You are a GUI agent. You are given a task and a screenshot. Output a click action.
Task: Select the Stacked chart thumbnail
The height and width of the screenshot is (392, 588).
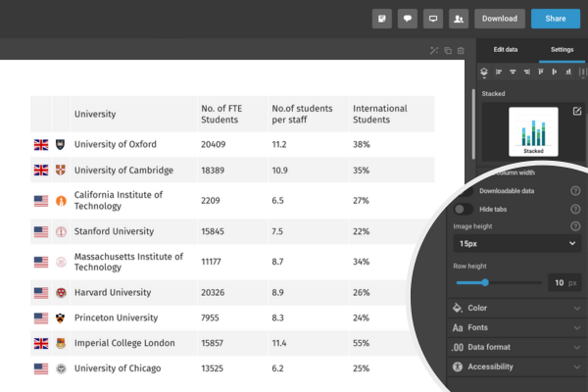tap(533, 131)
